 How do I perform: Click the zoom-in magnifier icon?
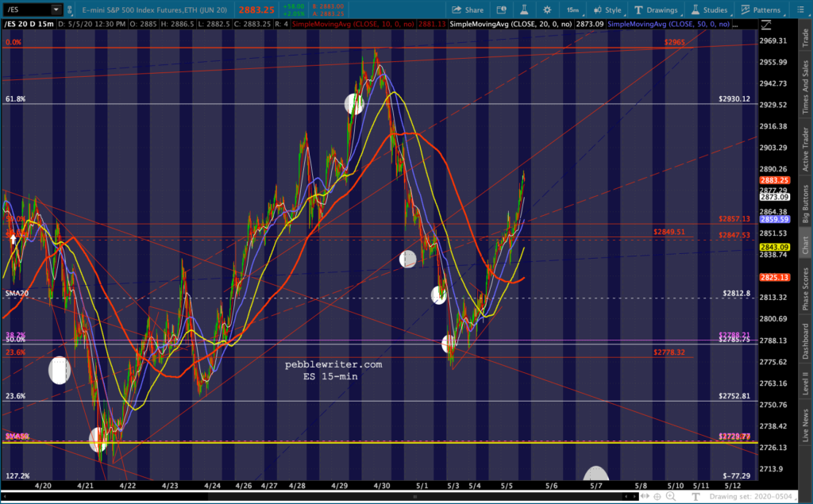(x=671, y=497)
